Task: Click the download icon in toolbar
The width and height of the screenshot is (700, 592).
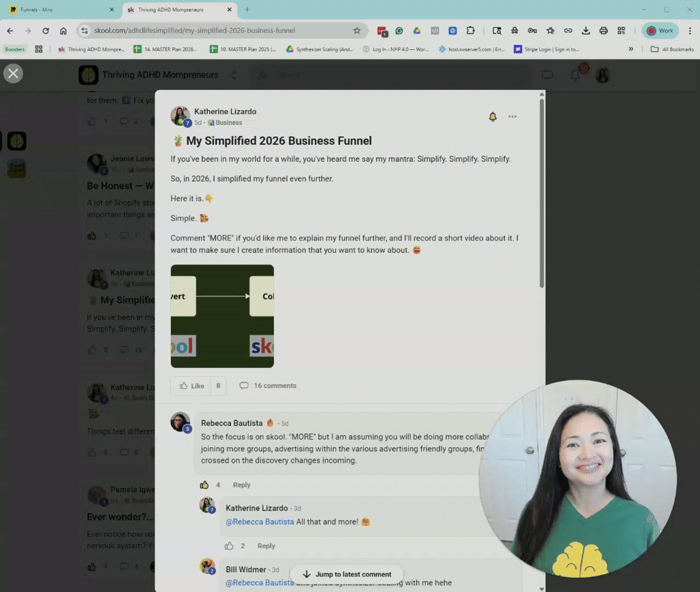Action: pos(586,30)
